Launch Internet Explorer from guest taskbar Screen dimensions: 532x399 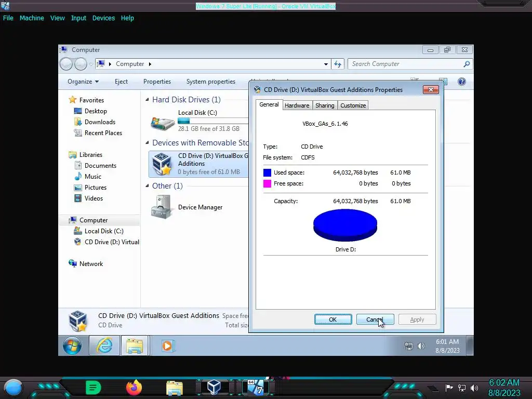pos(104,345)
